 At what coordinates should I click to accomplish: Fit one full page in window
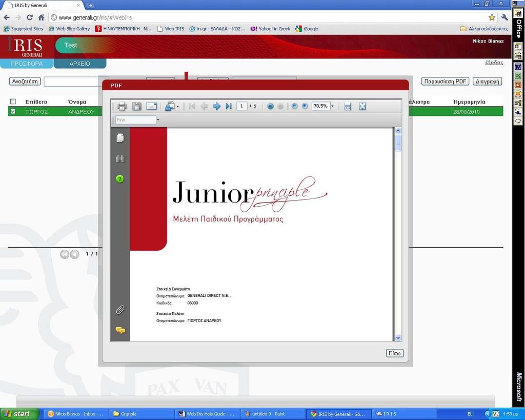(x=362, y=107)
